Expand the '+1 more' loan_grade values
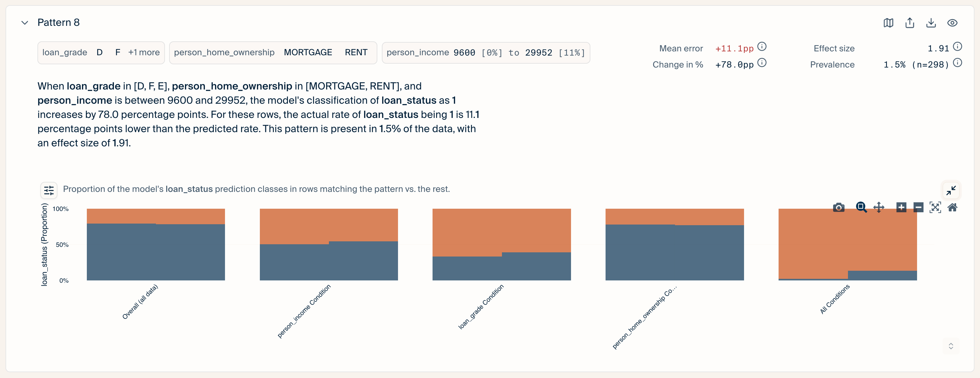Screen dimensions: 980x378 tap(144, 53)
